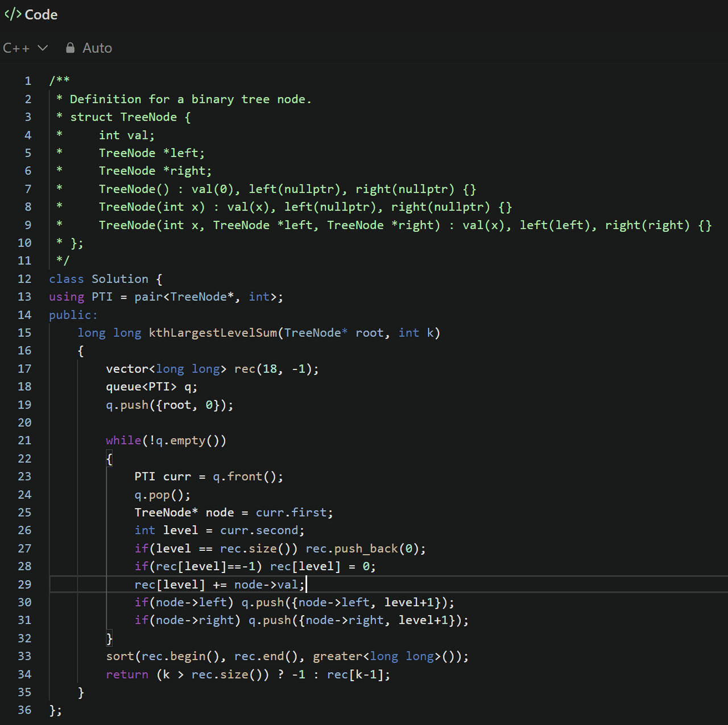The width and height of the screenshot is (728, 725).
Task: Expand the chevron next to C++
Action: (x=43, y=48)
